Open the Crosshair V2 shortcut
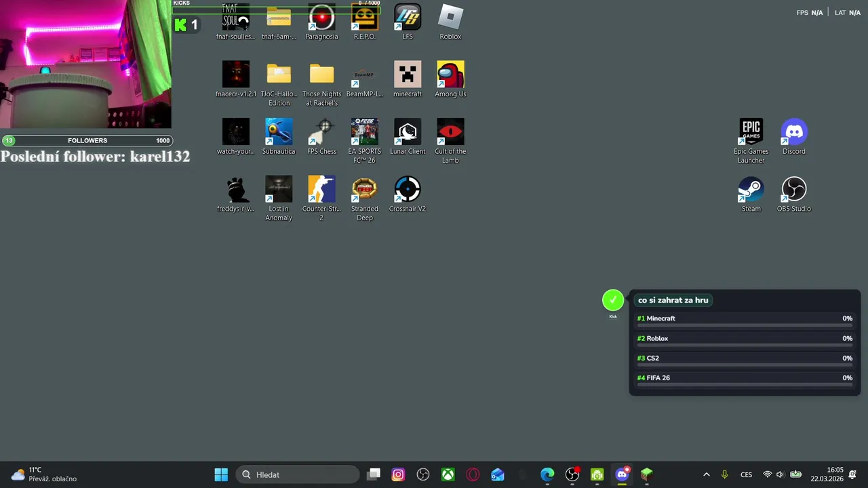The height and width of the screenshot is (488, 868). tap(408, 195)
